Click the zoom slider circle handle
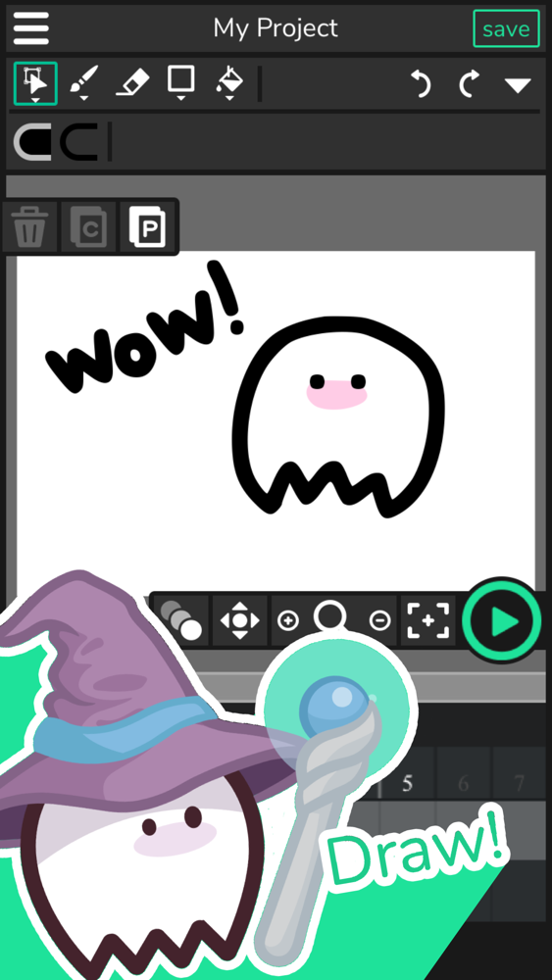The height and width of the screenshot is (980, 552). (329, 616)
